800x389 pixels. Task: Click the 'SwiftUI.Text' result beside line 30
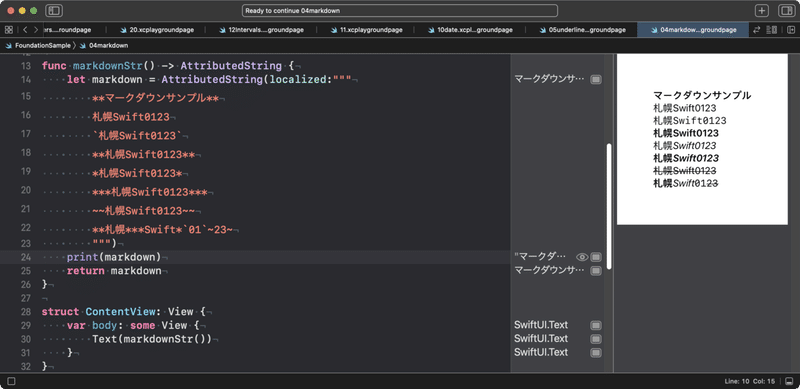[x=541, y=338]
